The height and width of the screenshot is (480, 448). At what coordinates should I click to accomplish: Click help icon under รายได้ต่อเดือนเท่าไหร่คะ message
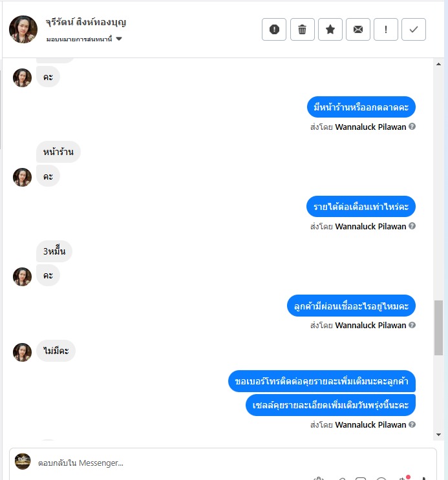click(412, 226)
